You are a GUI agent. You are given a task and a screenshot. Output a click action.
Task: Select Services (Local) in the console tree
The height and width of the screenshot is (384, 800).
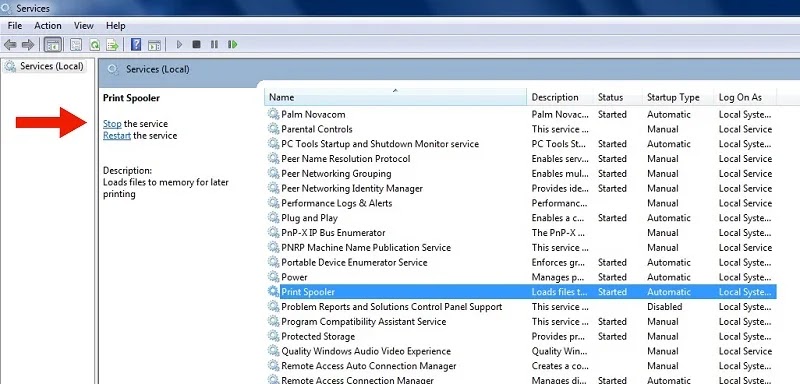point(52,66)
